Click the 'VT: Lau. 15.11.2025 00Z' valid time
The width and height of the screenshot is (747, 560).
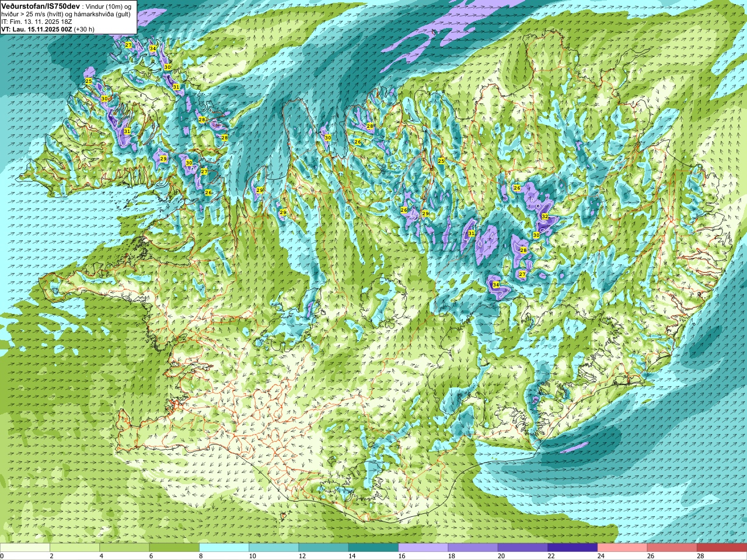37,29
